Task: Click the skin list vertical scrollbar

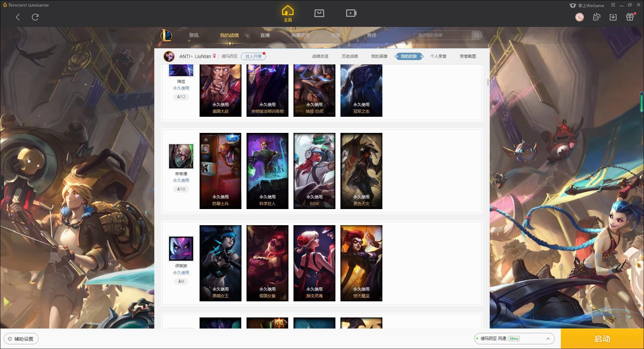Action: [488, 82]
